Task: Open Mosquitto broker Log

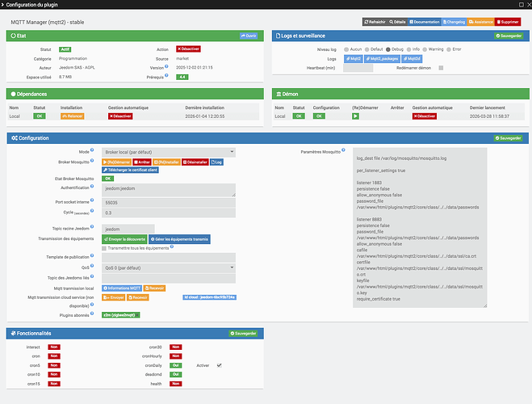Action: click(216, 162)
